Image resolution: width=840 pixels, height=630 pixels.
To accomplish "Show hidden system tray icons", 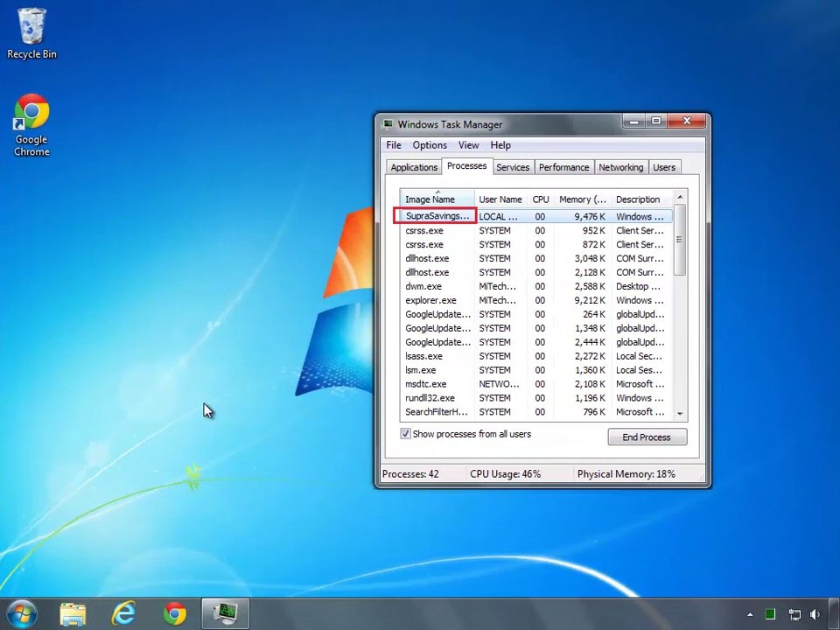I will [750, 614].
